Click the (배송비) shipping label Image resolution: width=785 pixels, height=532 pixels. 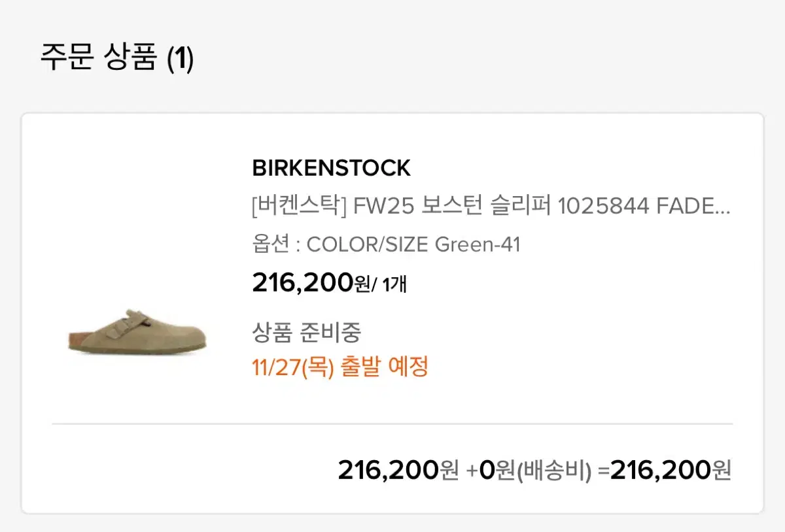tap(555, 471)
